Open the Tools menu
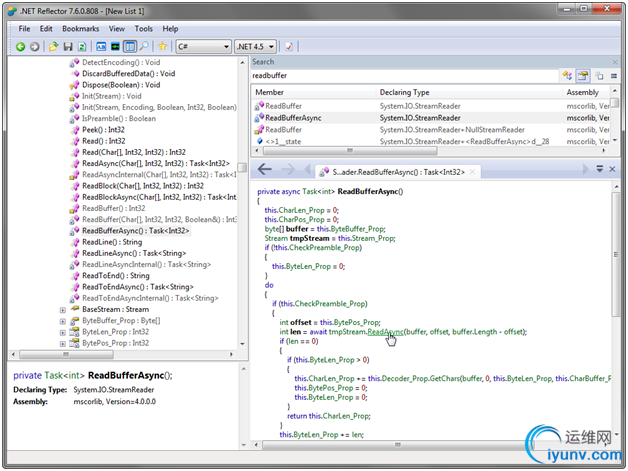This screenshot has height=471, width=628. pyautogui.click(x=143, y=29)
